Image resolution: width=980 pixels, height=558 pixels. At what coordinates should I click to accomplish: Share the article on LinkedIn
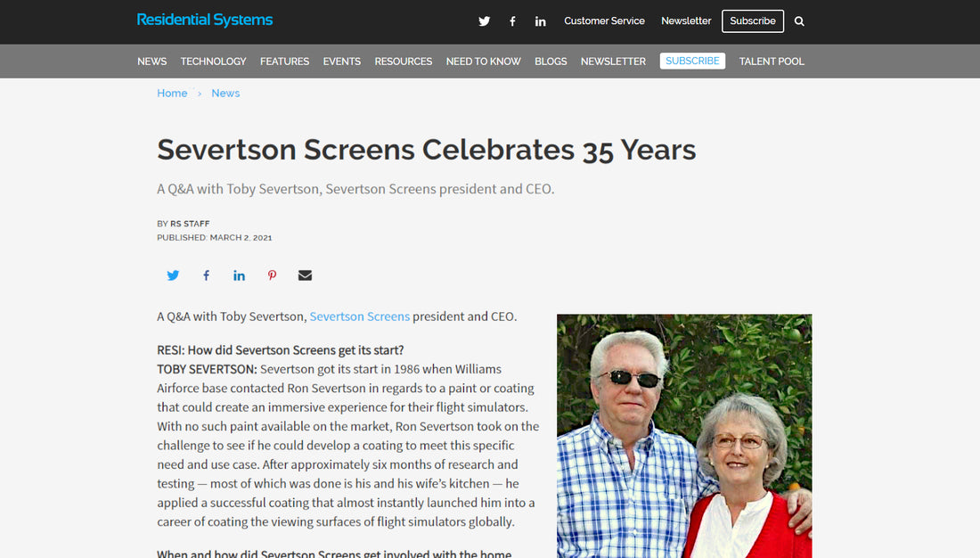[x=239, y=275]
